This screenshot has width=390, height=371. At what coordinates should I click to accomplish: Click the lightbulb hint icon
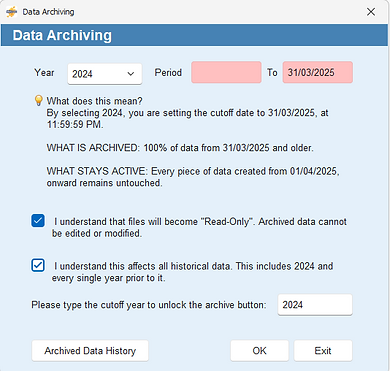pyautogui.click(x=39, y=100)
